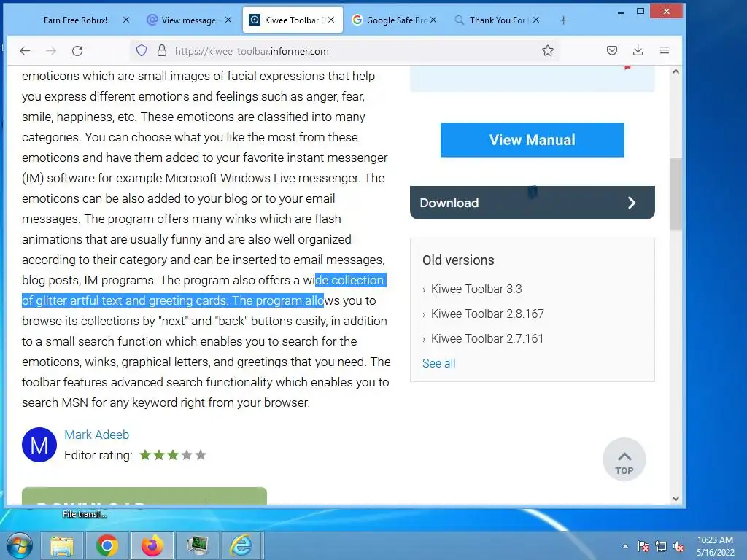Go back to the previous page
Viewport: 747px width, 560px height.
tap(25, 51)
